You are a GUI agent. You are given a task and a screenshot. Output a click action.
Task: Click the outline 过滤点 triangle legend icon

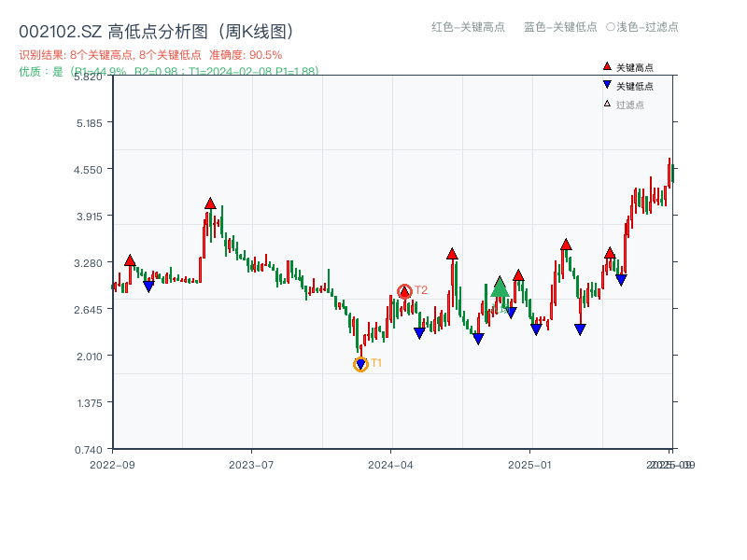click(607, 104)
